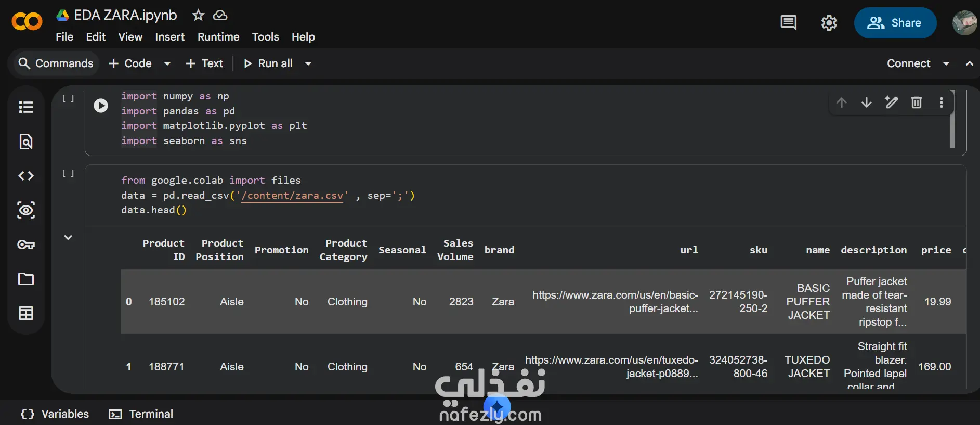Click the description column header
This screenshot has width=980, height=425.
(874, 250)
